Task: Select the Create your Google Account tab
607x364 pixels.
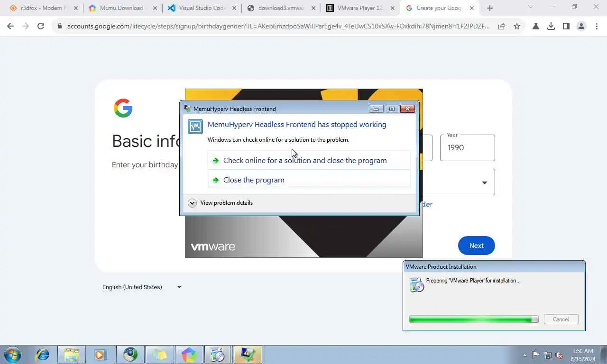Action: click(439, 8)
